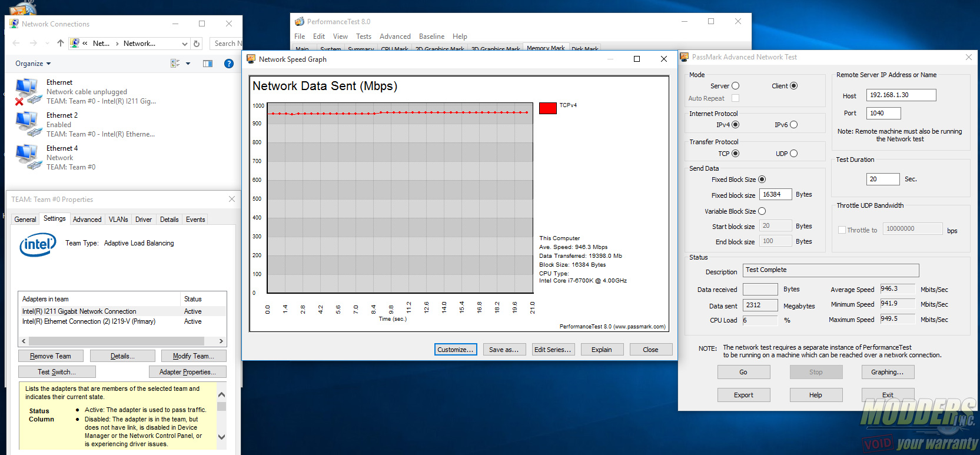Click the PerformanceTest 8.0 title icon
This screenshot has height=455, width=980.
300,22
